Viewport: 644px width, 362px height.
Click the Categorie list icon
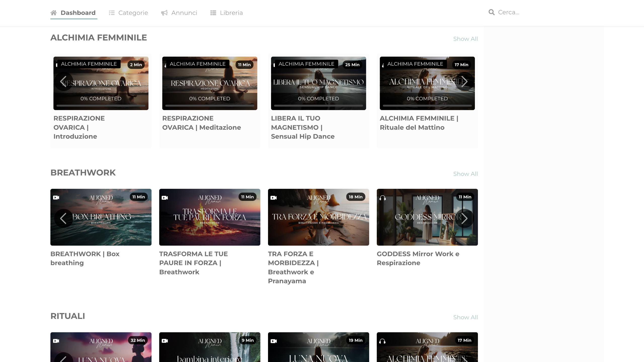(111, 13)
